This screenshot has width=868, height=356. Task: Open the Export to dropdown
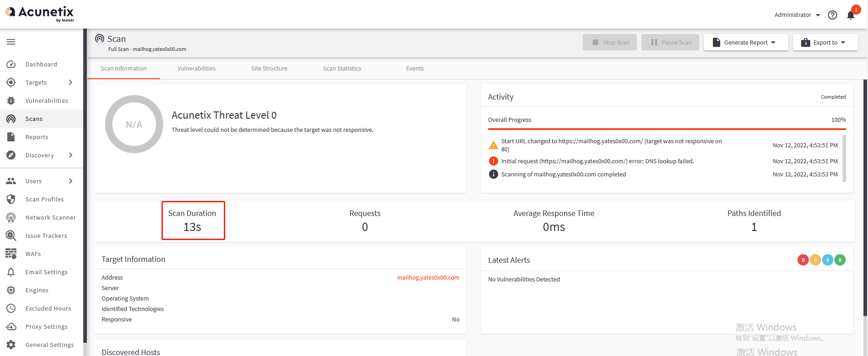click(825, 42)
